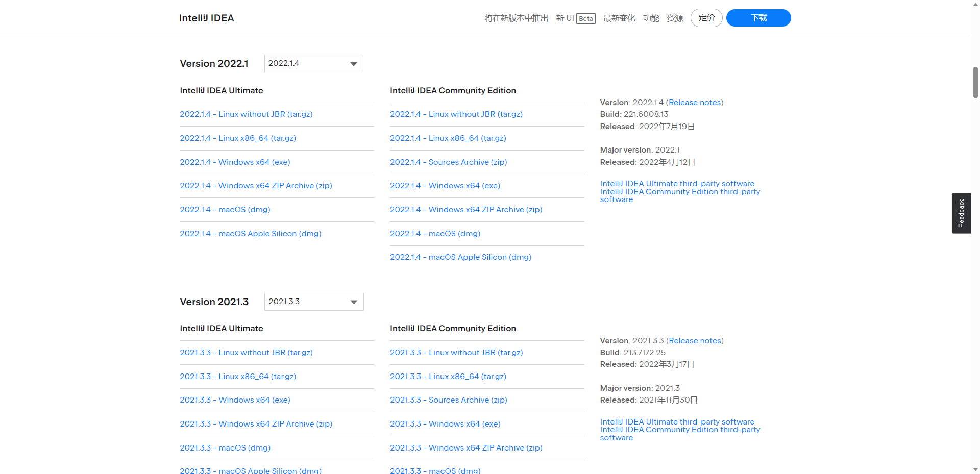Select release date 2022年3月17日 text
980x474 pixels.
(x=667, y=364)
